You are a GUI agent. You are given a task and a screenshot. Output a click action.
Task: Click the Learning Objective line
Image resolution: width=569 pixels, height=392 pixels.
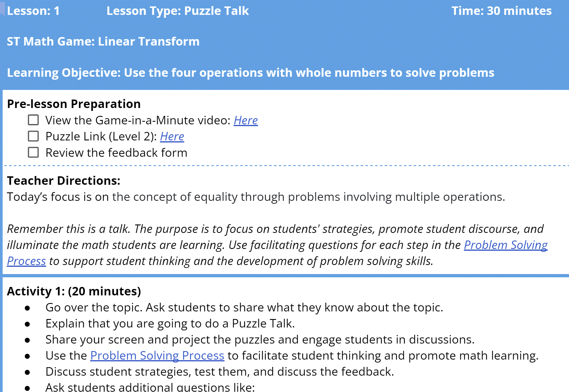pyautogui.click(x=250, y=73)
